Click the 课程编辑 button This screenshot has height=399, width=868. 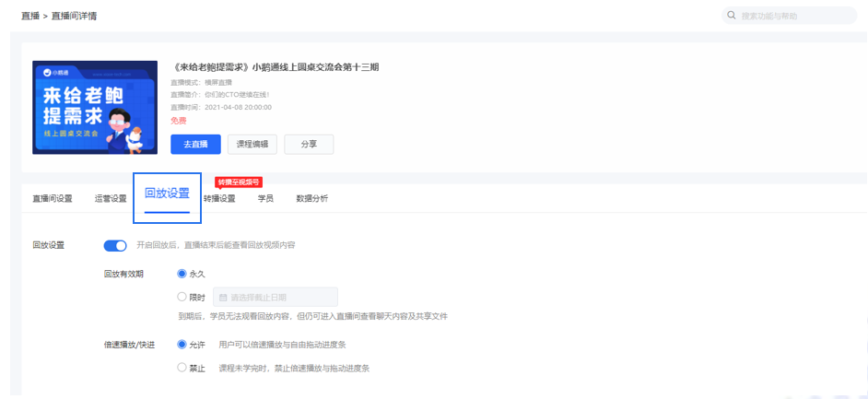click(x=252, y=144)
